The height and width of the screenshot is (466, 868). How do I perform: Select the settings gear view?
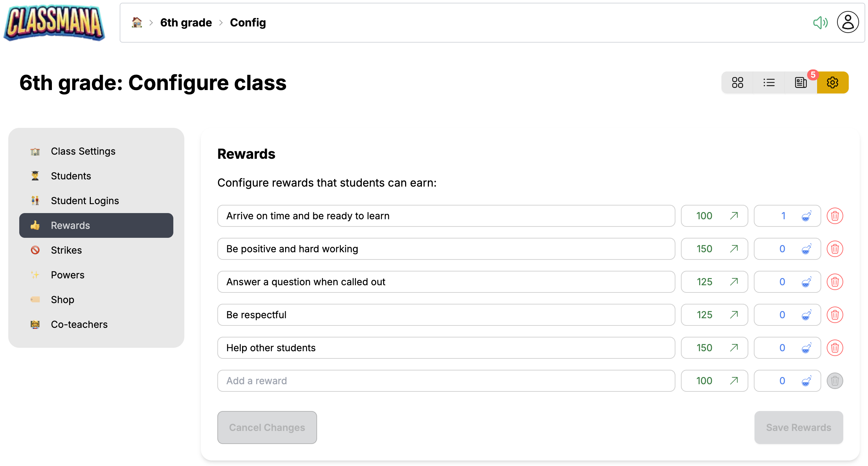coord(832,82)
